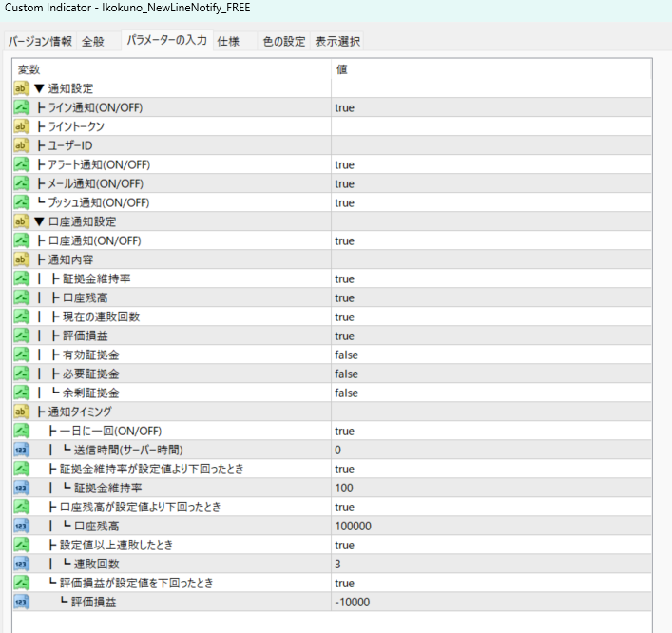This screenshot has height=633, width=672.
Task: Click the bool icon in the 現在の連敗回数 row
Action: [22, 316]
